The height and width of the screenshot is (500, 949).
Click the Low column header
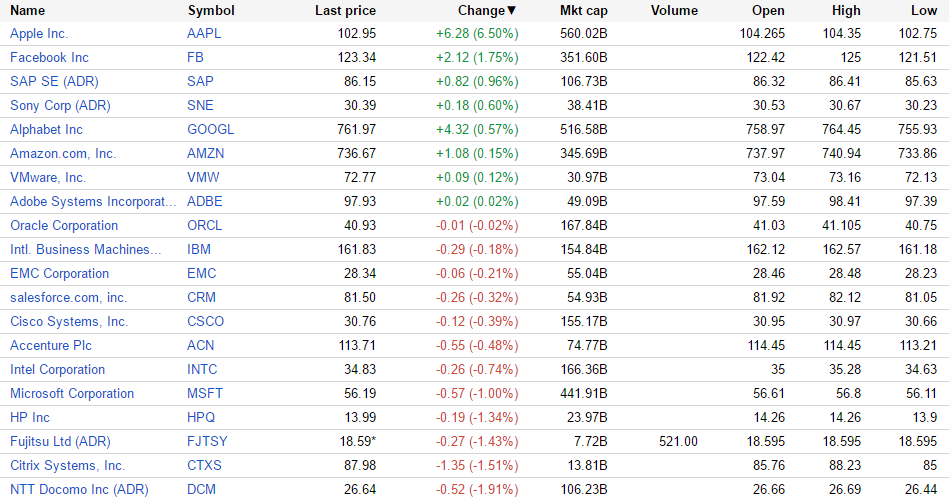click(x=923, y=10)
